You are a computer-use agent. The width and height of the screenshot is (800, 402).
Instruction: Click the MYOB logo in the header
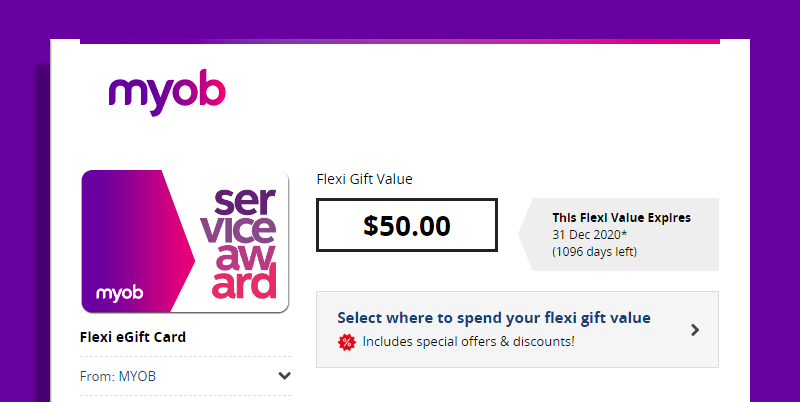coord(167,92)
